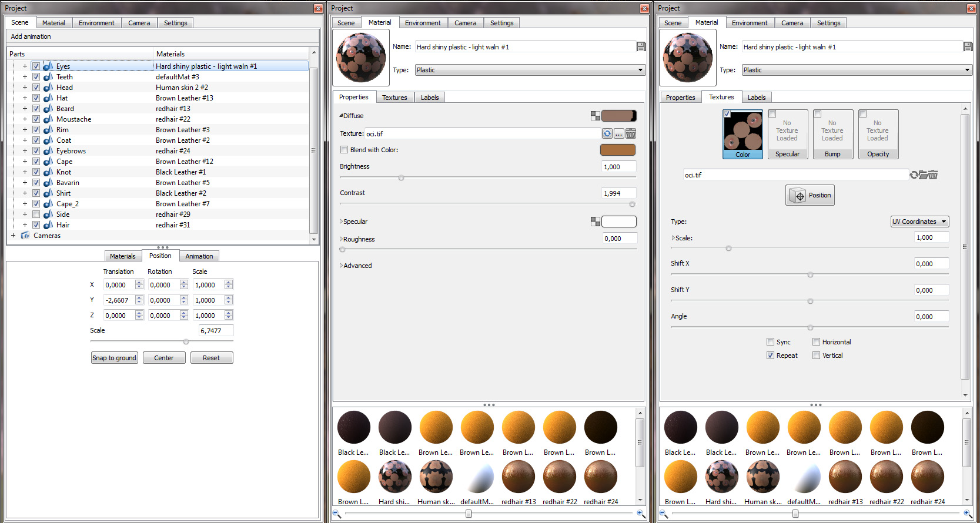This screenshot has width=980, height=523.
Task: Toggle the Knot part checkbox
Action: 36,172
